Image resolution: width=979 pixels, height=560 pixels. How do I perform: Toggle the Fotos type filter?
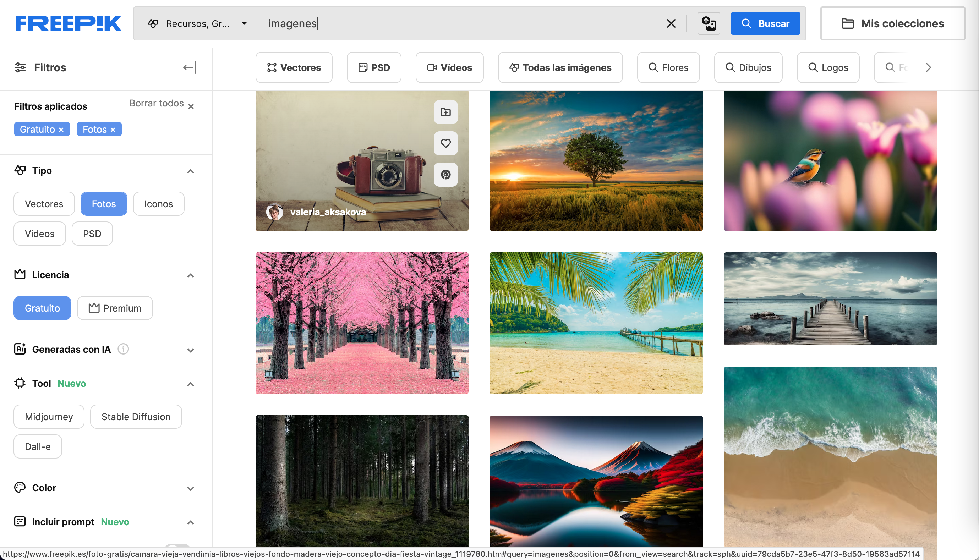(x=104, y=204)
